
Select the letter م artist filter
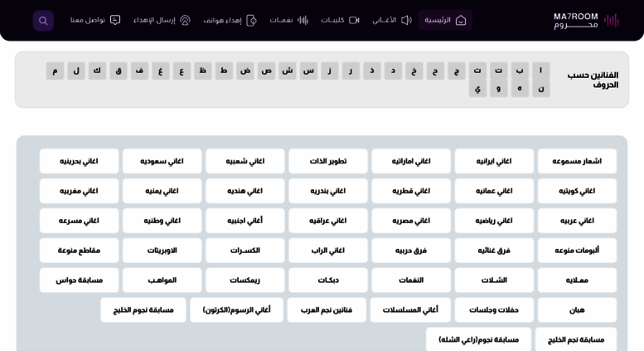(55, 71)
